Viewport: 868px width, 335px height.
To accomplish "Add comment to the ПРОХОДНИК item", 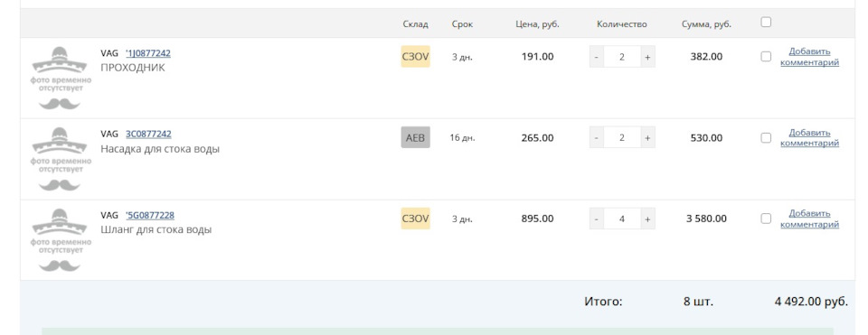I will click(809, 56).
